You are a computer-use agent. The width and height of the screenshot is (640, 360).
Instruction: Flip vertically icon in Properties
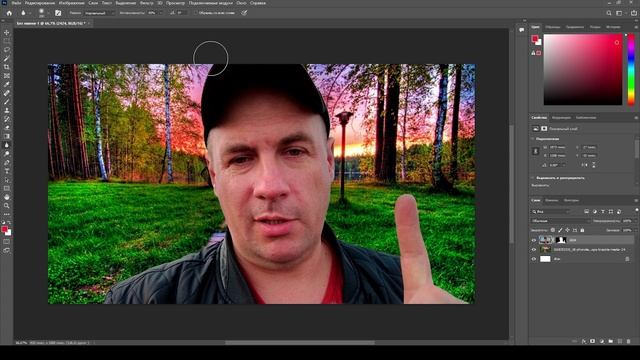(x=593, y=165)
